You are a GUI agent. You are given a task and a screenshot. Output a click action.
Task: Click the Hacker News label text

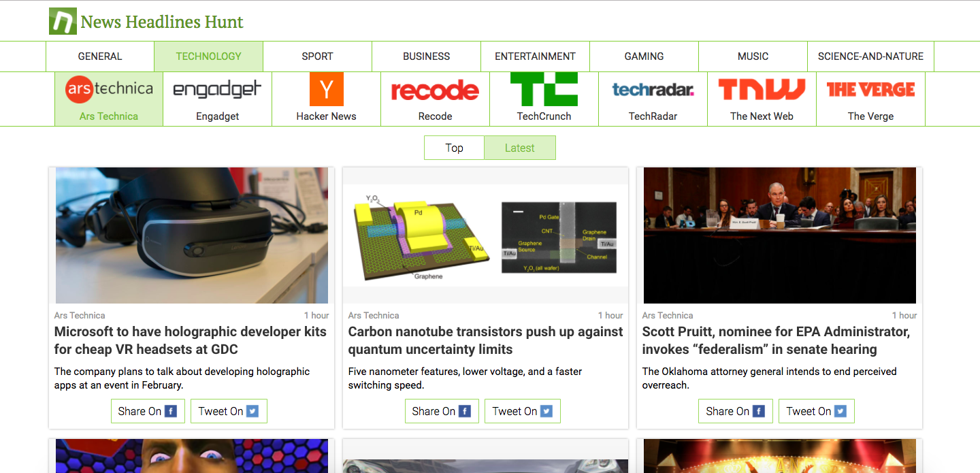(x=327, y=116)
